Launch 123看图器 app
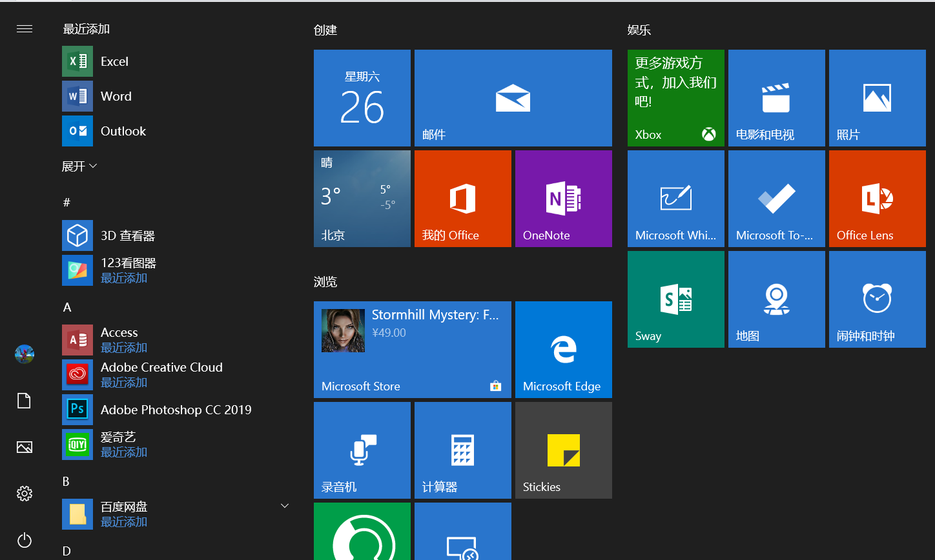935x560 pixels. tap(174, 270)
